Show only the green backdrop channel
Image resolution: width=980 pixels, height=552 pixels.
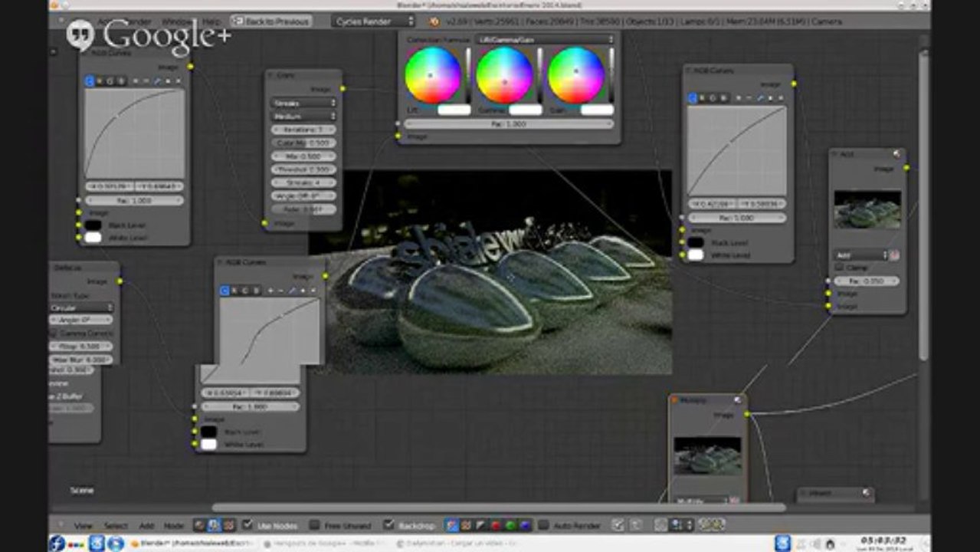tap(510, 525)
